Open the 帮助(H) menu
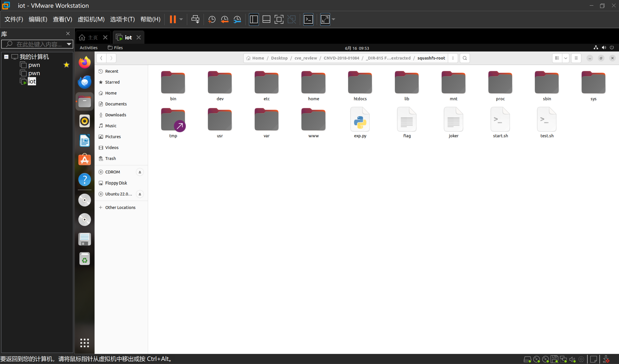Screen dimensions: 619x364 point(150,19)
